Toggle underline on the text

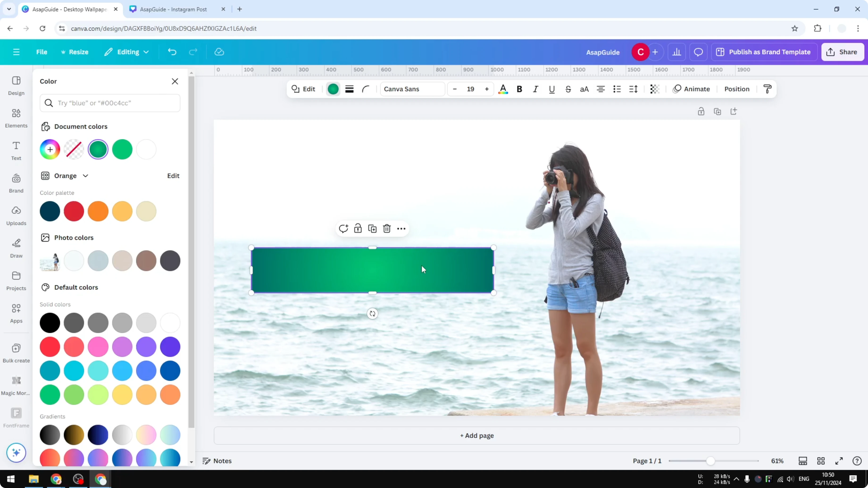(x=552, y=89)
